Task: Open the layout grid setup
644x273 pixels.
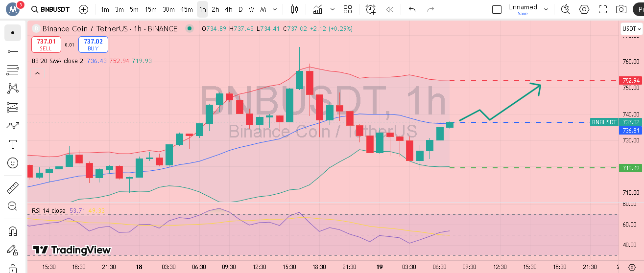Action: (348, 9)
